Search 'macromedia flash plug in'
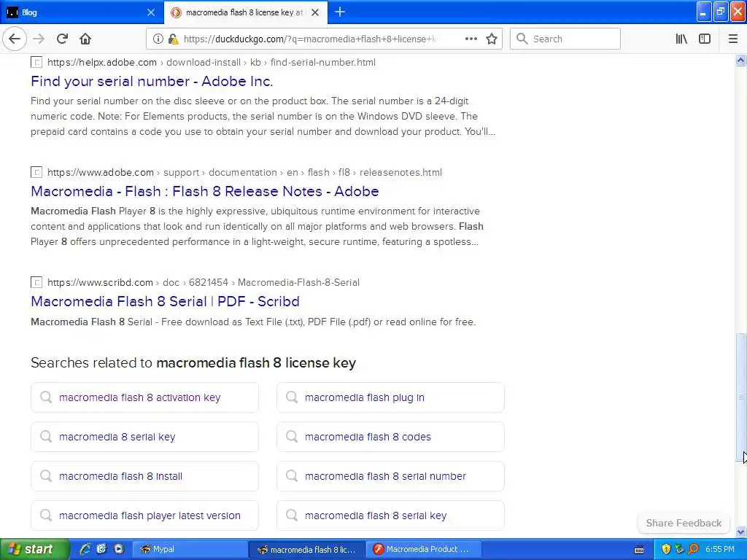747x560 pixels. 391,397
